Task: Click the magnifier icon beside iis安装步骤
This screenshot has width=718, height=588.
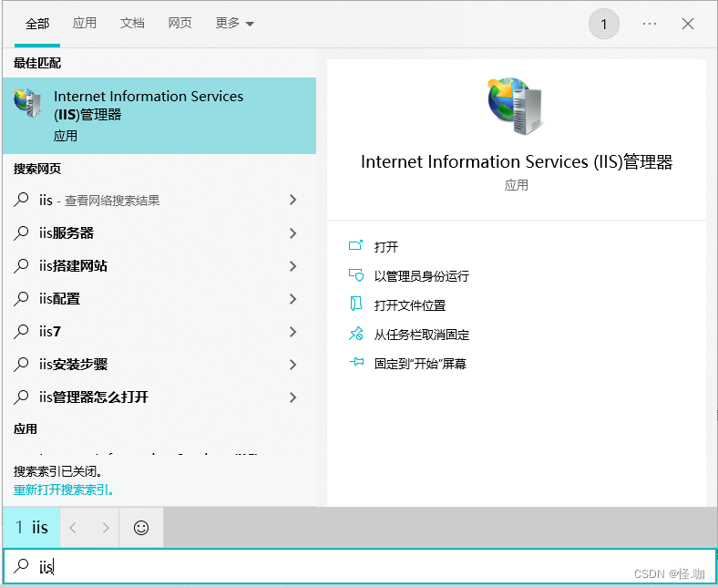Action: 21,365
